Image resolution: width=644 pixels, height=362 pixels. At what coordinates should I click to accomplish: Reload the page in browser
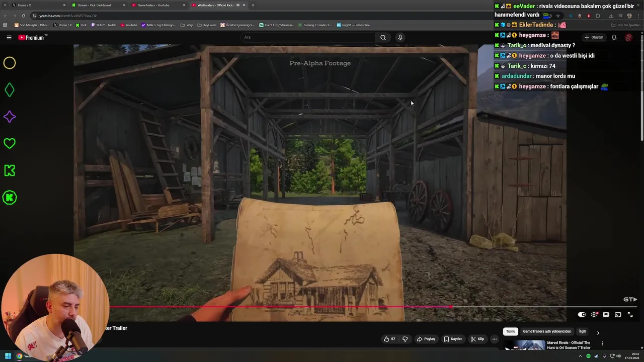tap(23, 16)
